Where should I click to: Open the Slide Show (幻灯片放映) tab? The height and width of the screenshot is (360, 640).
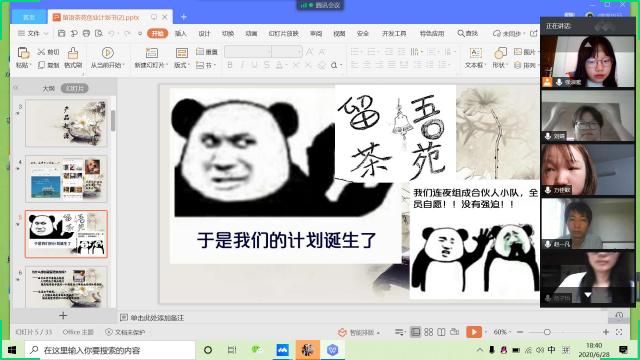[x=284, y=33]
